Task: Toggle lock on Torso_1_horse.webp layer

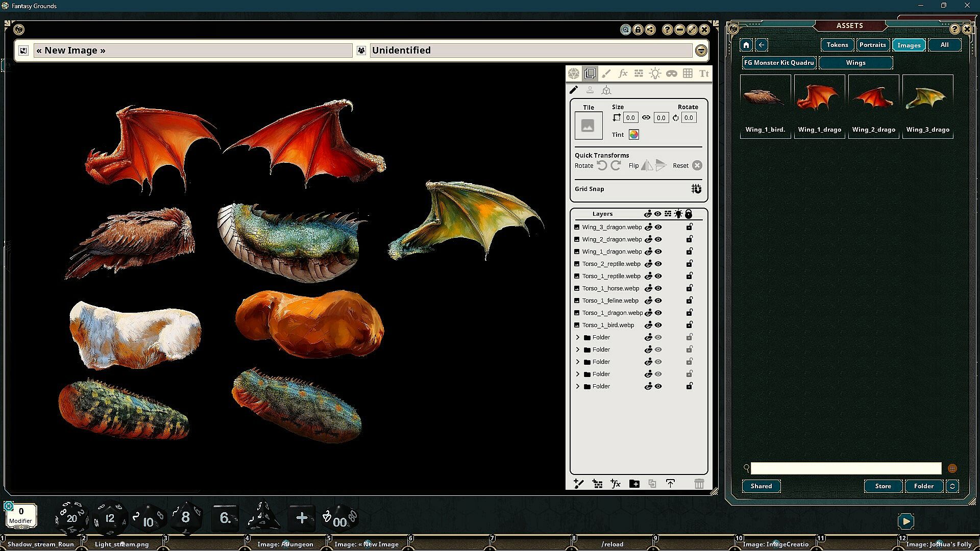Action: pyautogui.click(x=689, y=288)
